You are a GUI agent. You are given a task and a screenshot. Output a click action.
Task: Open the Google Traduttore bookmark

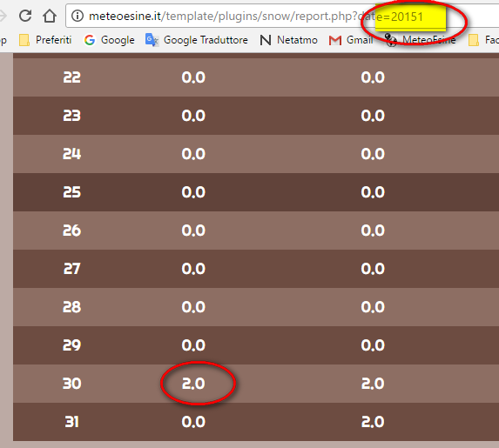point(197,40)
